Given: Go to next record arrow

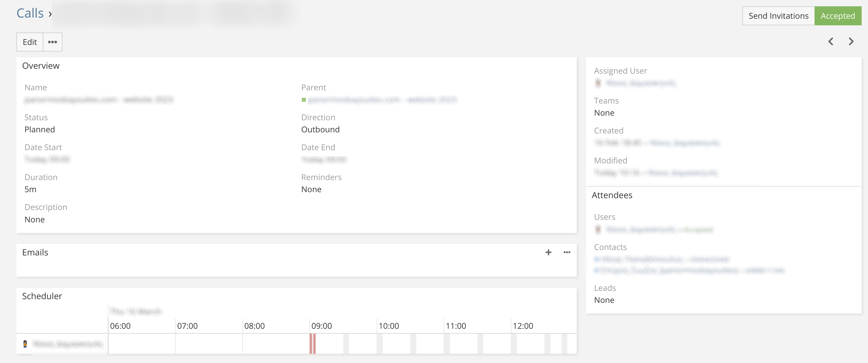Looking at the screenshot, I should click(x=851, y=41).
